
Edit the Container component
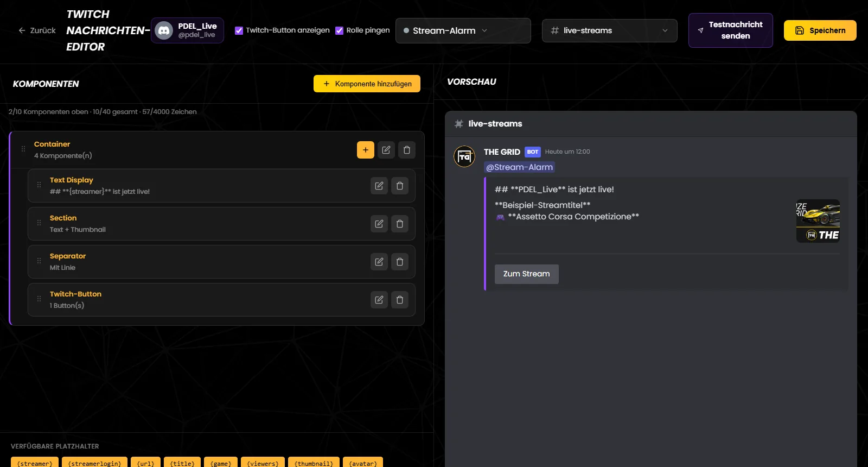coord(386,150)
